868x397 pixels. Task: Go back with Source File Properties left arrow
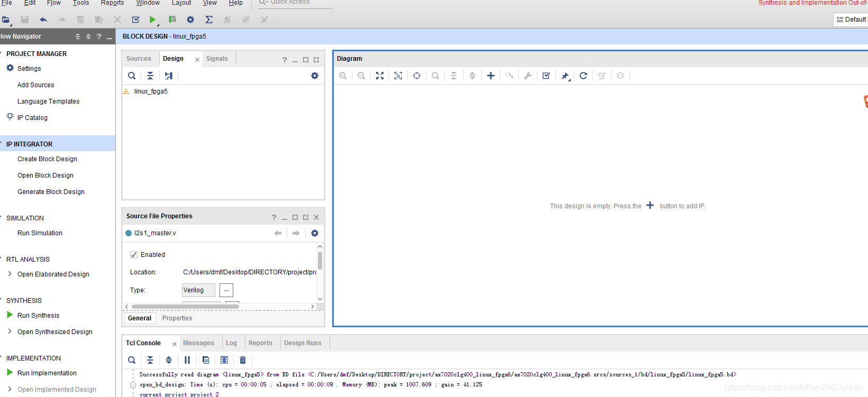(x=278, y=233)
